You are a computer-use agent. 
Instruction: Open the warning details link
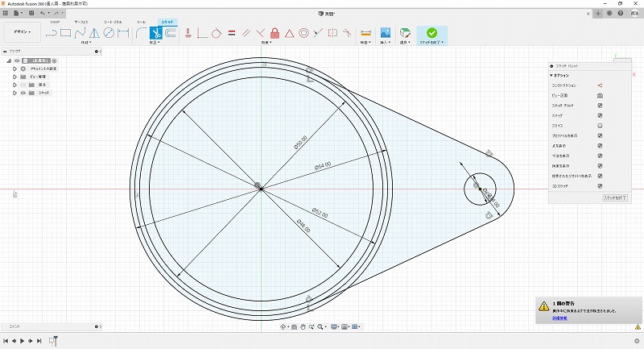pos(559,318)
